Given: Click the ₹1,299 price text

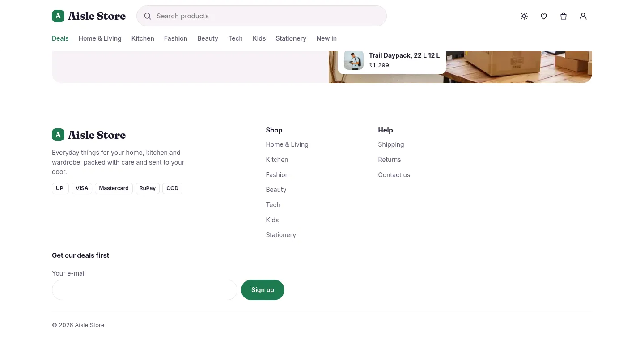Looking at the screenshot, I should [x=379, y=65].
